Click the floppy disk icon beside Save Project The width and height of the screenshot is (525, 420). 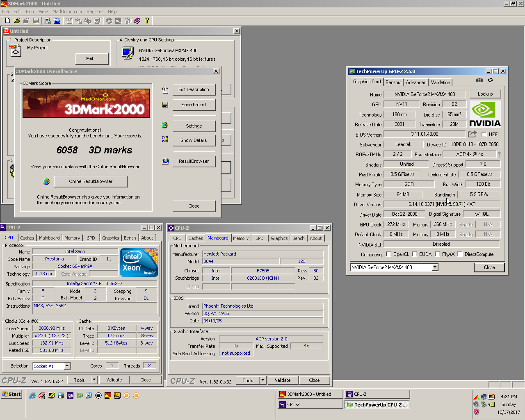coord(165,105)
